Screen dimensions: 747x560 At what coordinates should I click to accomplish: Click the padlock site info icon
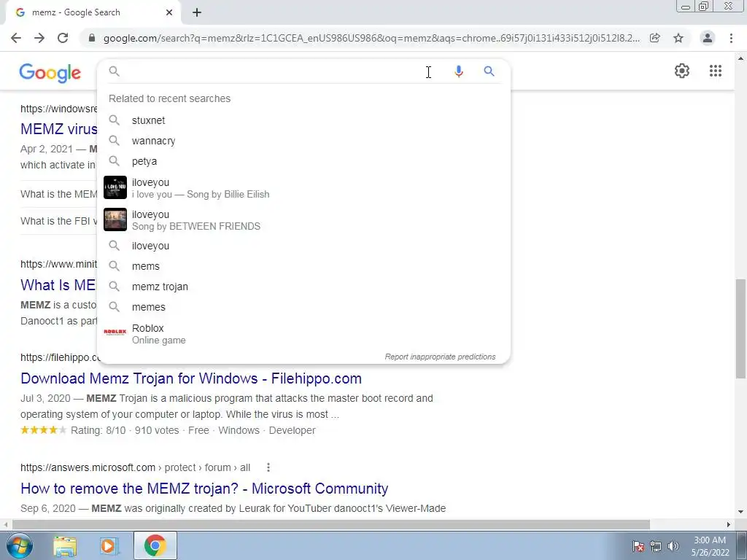(x=92, y=38)
